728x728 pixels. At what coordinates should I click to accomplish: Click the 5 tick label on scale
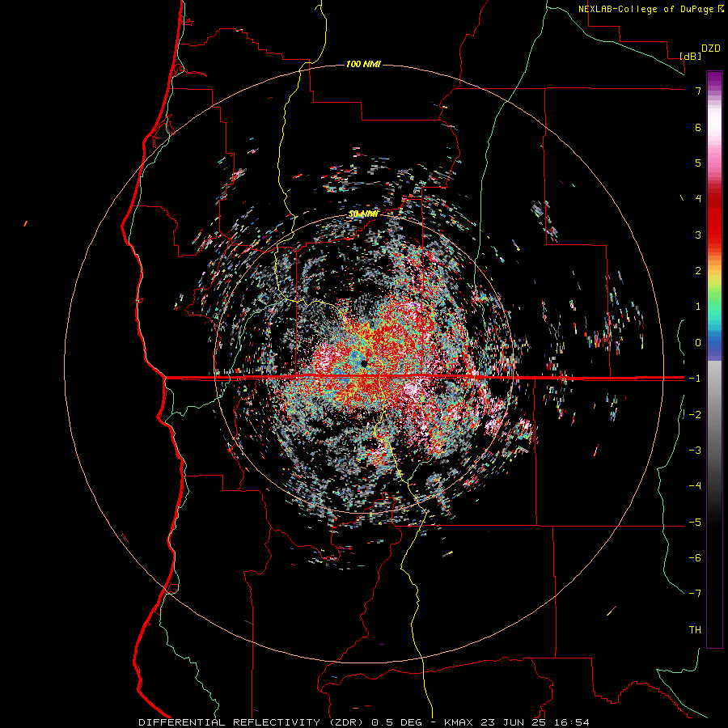click(698, 163)
